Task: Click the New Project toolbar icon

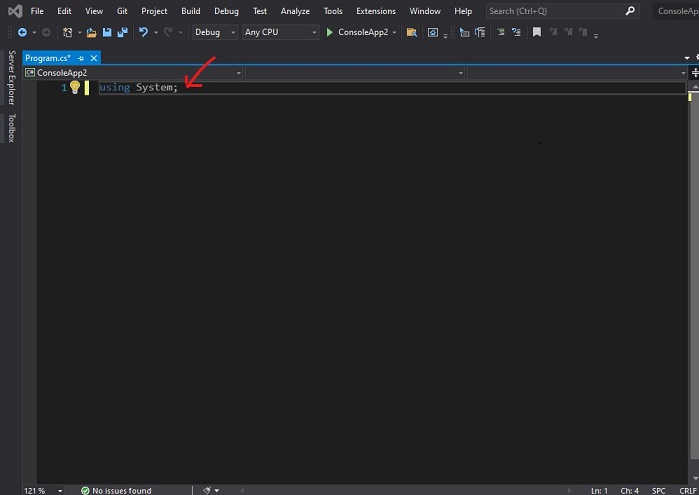Action: point(67,32)
